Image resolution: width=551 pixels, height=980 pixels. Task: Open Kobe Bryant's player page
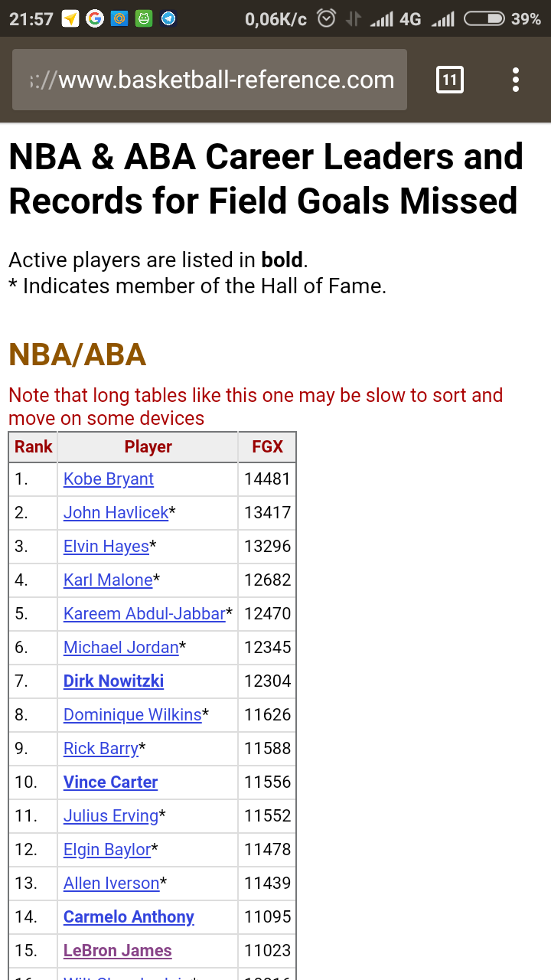pos(109,479)
